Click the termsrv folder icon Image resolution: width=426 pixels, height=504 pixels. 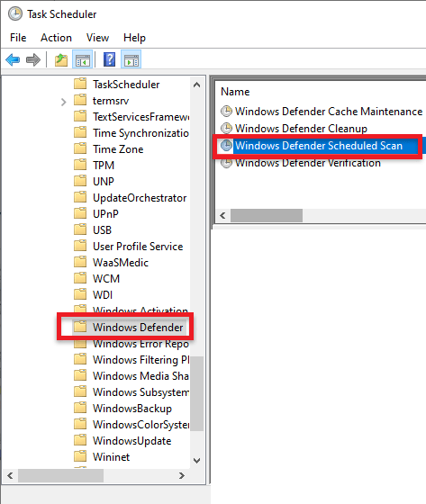[80, 100]
